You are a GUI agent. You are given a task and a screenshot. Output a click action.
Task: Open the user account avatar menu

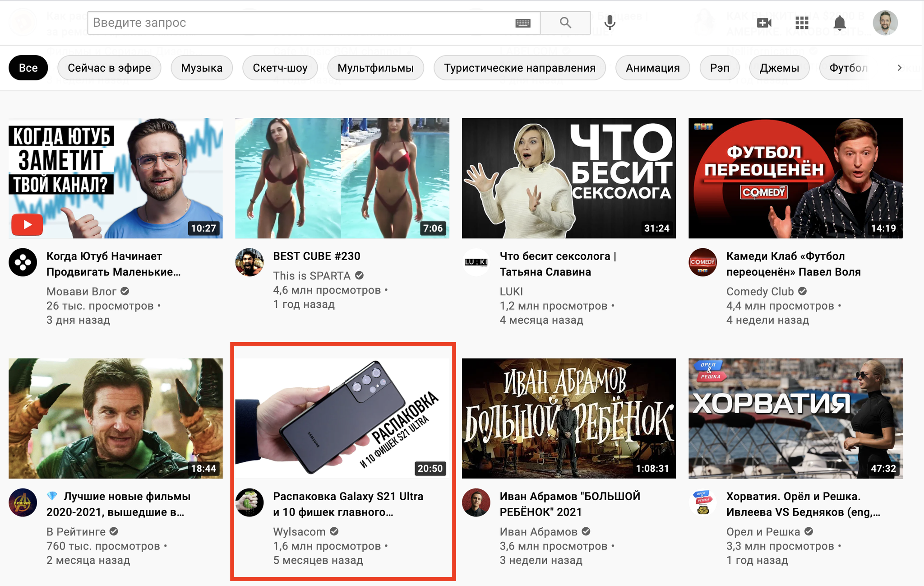[885, 23]
